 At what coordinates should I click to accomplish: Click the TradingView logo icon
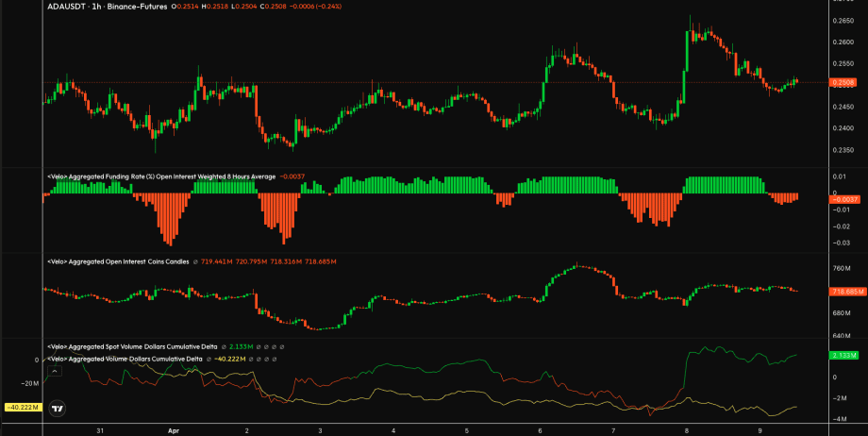coord(58,410)
